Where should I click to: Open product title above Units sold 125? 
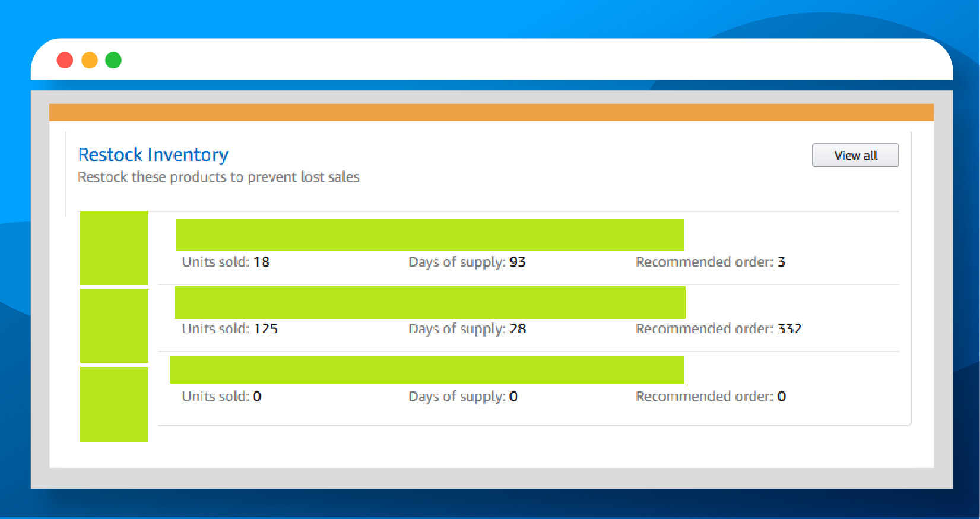pyautogui.click(x=430, y=302)
